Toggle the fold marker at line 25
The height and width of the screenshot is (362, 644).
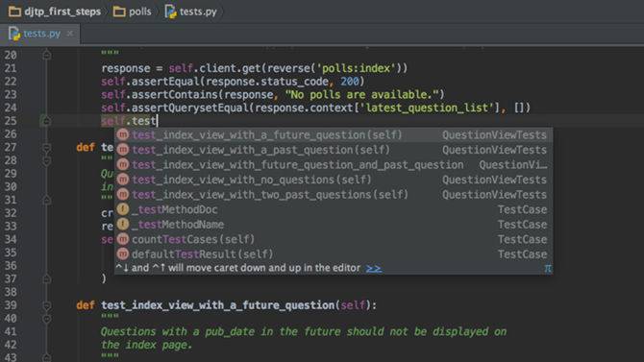coord(46,121)
